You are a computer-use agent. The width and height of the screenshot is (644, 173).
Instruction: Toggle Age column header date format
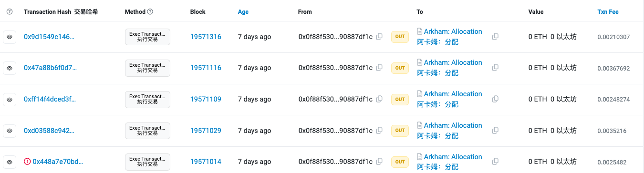point(243,11)
